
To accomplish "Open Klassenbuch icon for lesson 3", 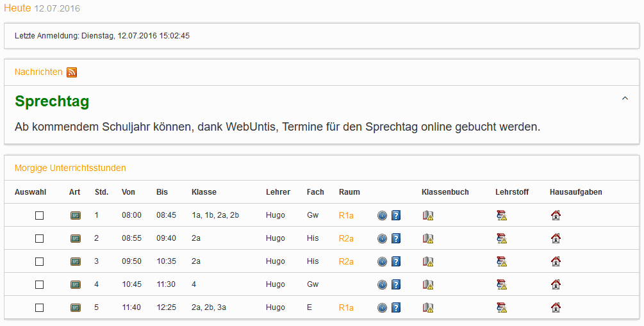I will (x=428, y=261).
